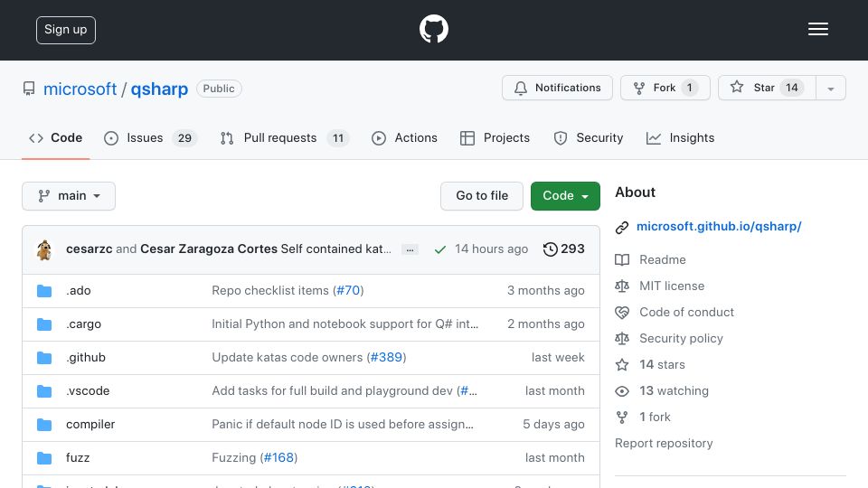Viewport: 868px width, 488px height.
Task: Open the .github folder
Action: pyautogui.click(x=86, y=358)
